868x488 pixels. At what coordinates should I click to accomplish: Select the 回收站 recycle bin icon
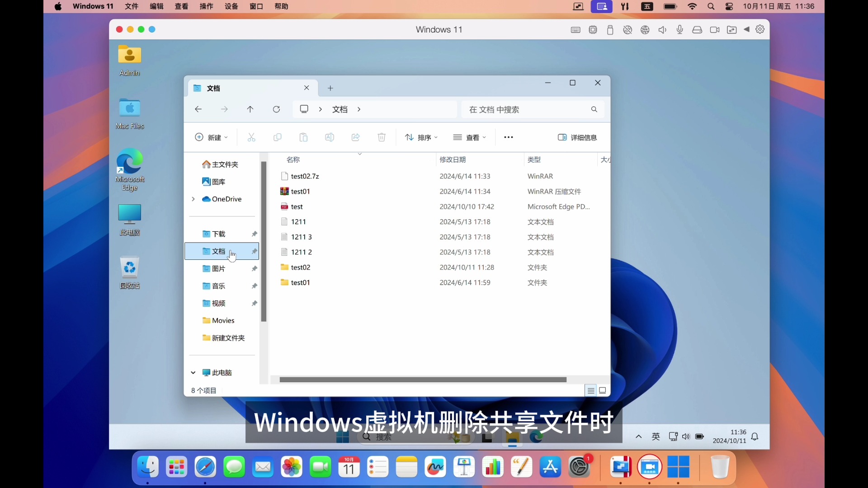[x=130, y=272]
